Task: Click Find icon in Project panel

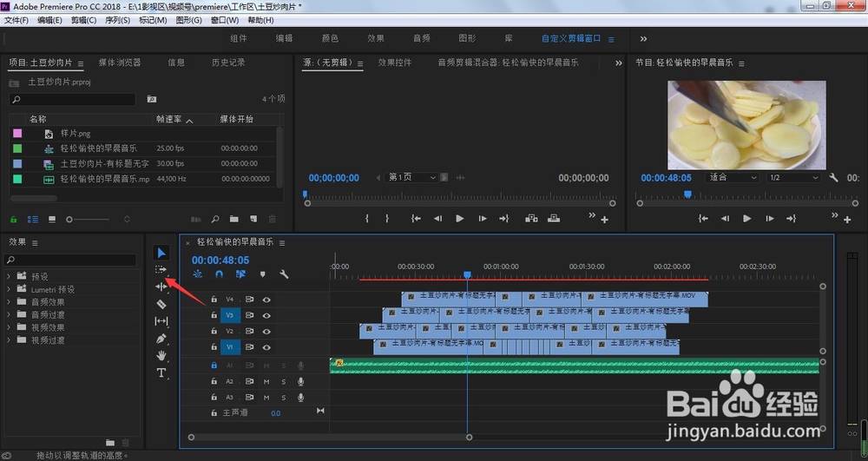Action: click(x=215, y=220)
